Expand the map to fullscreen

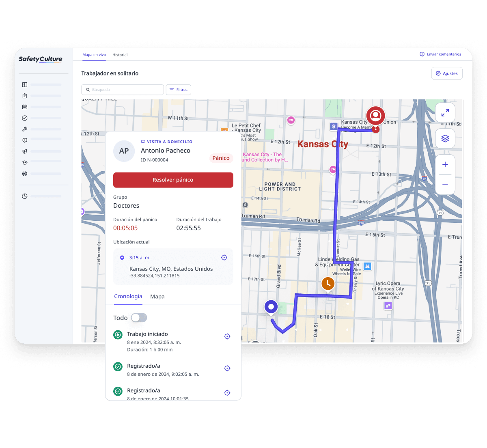445,113
